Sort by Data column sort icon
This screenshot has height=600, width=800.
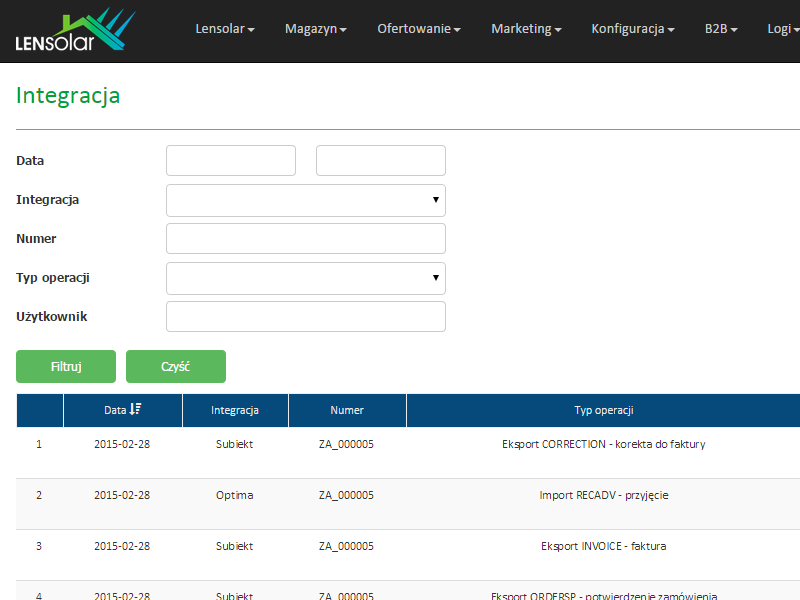coord(136,409)
